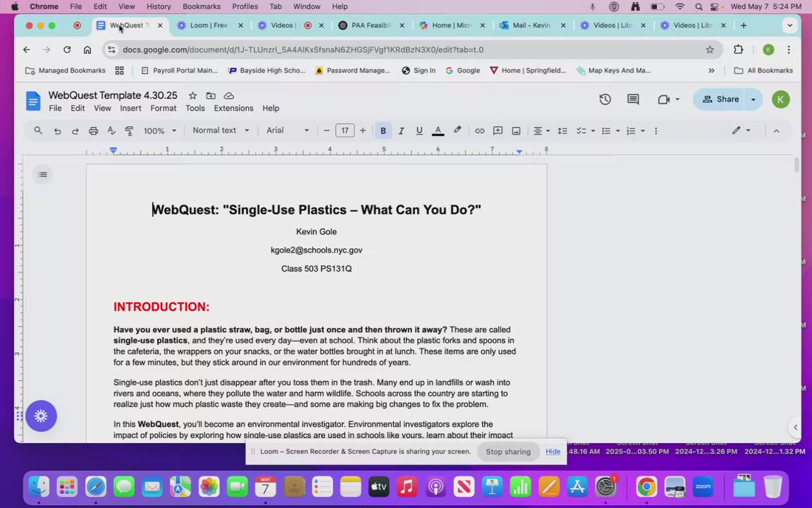This screenshot has width=812, height=508.
Task: Open the All Bookmarks folder
Action: click(763, 71)
